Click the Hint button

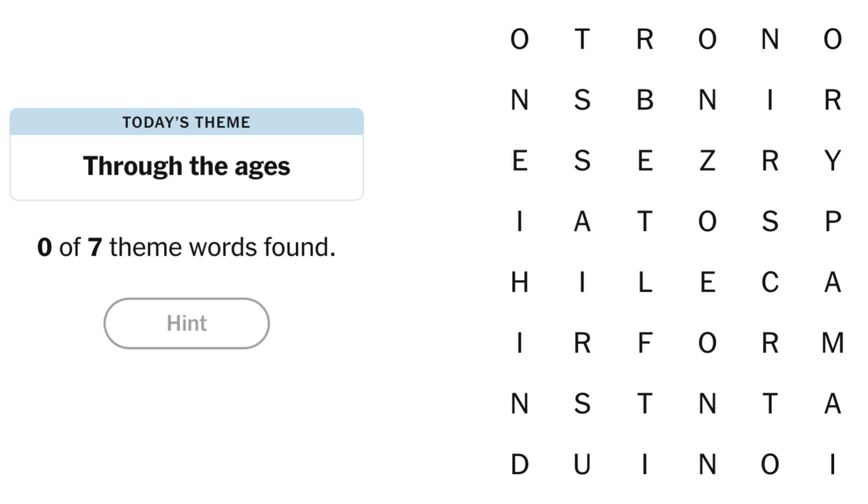[186, 323]
